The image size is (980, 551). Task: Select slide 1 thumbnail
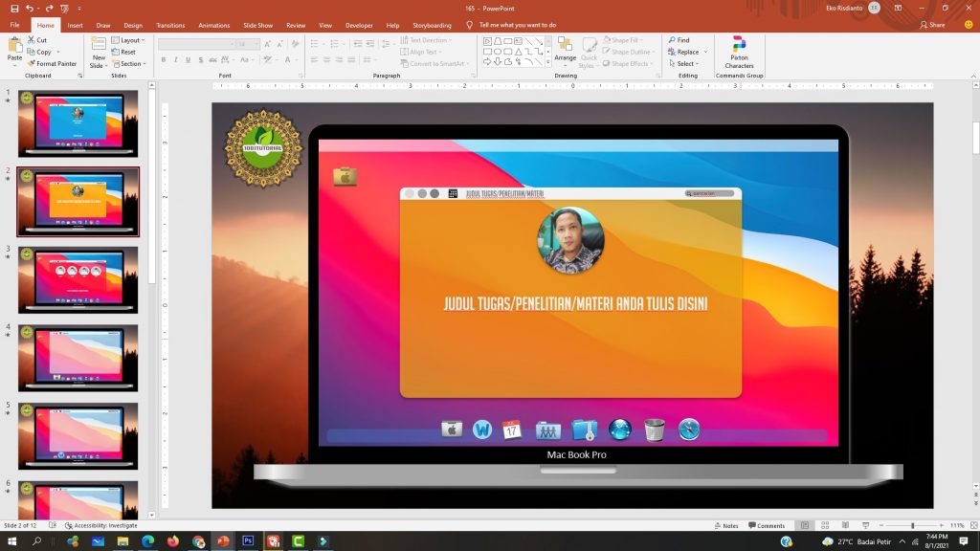[x=78, y=123]
